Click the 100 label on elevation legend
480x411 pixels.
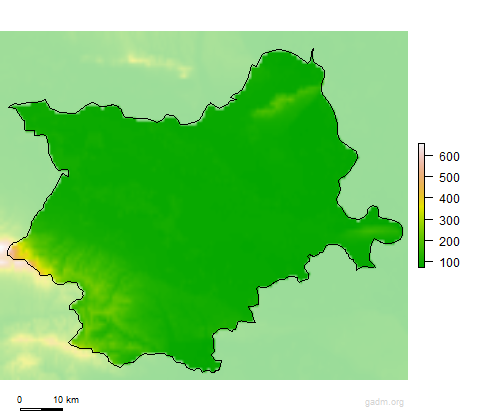[449, 263]
